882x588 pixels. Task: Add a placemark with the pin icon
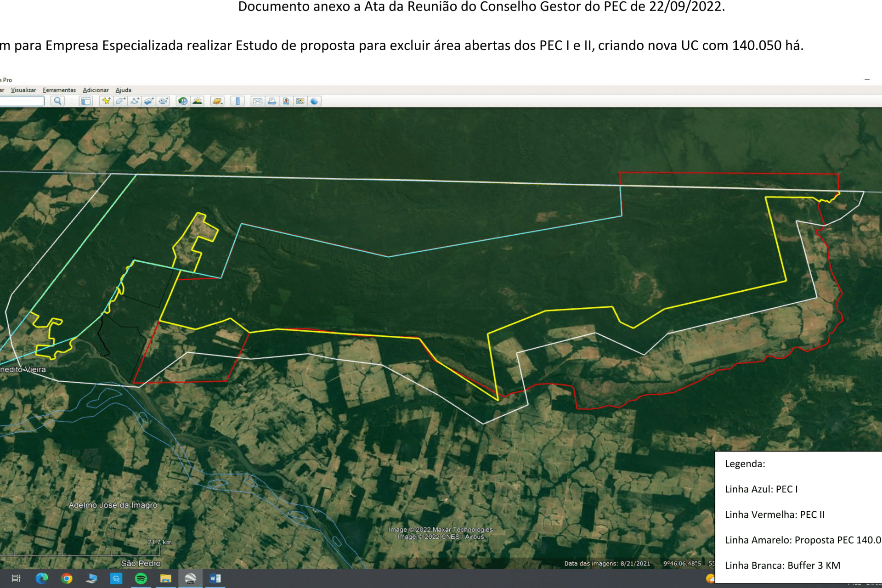106,101
